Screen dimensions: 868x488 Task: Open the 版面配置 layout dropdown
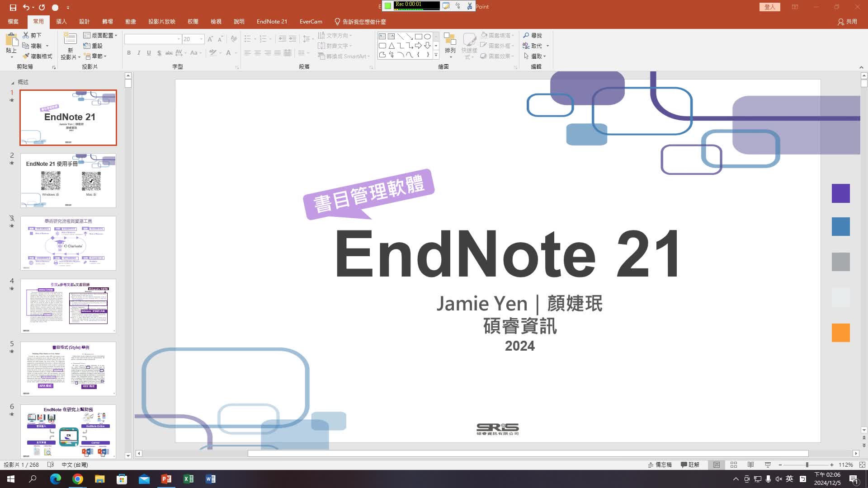(x=100, y=35)
